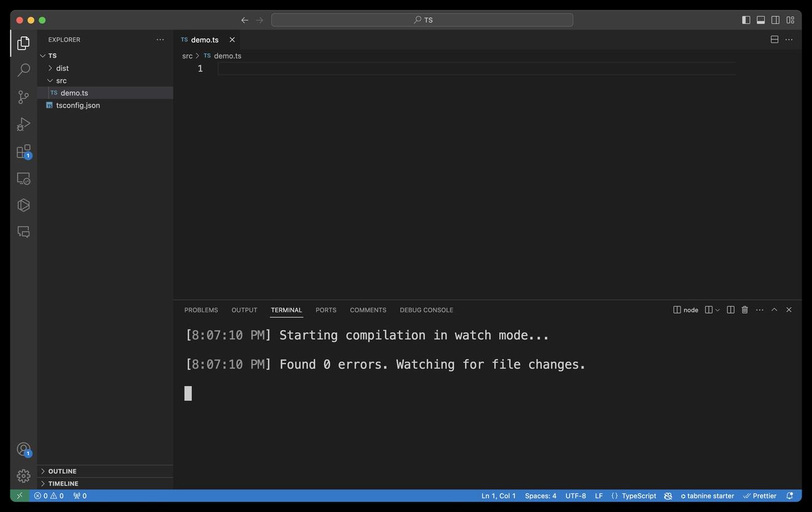Collapse the src folder
Viewport: 812px width, 512px height.
[61, 81]
